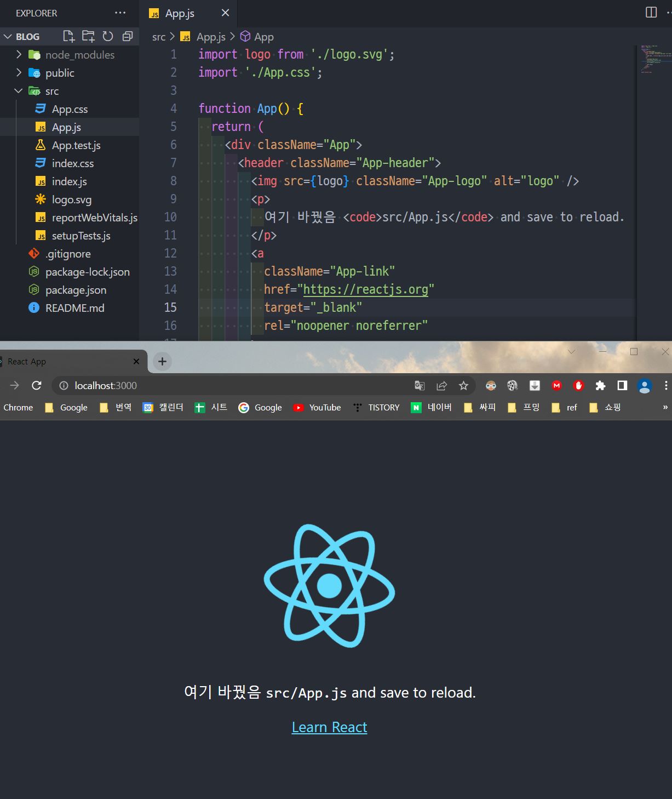Open Google folder bookmark
The width and height of the screenshot is (672, 799).
pyautogui.click(x=66, y=408)
